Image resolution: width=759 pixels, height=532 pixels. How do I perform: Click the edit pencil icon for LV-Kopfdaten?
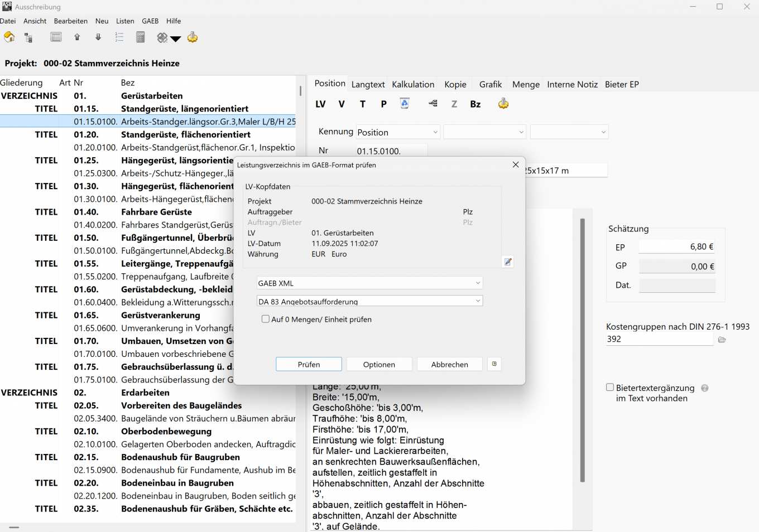[x=507, y=262]
